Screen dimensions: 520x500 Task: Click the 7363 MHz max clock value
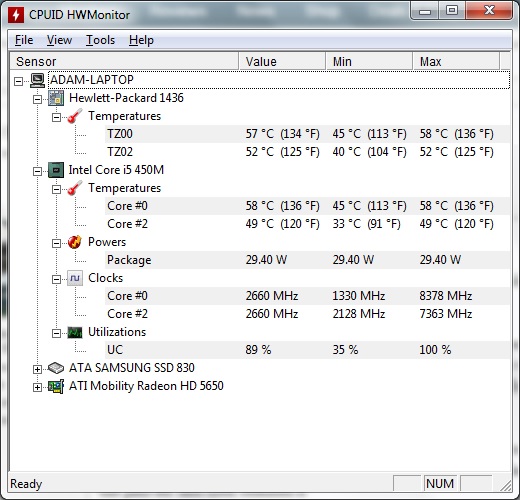[446, 314]
